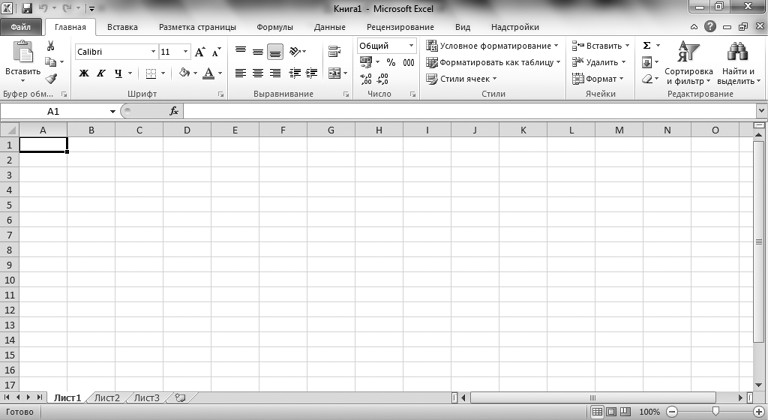Select the Format Painter brush icon
768x420 pixels.
(50, 78)
